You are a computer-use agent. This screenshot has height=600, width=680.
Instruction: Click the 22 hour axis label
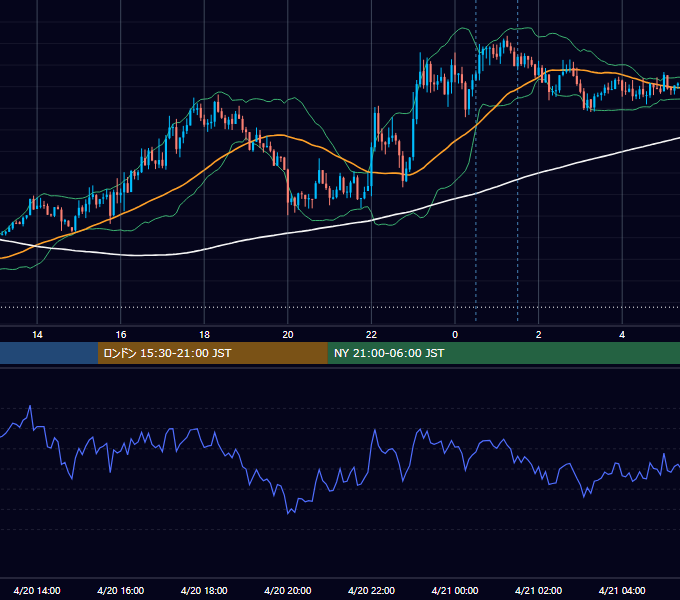point(371,335)
